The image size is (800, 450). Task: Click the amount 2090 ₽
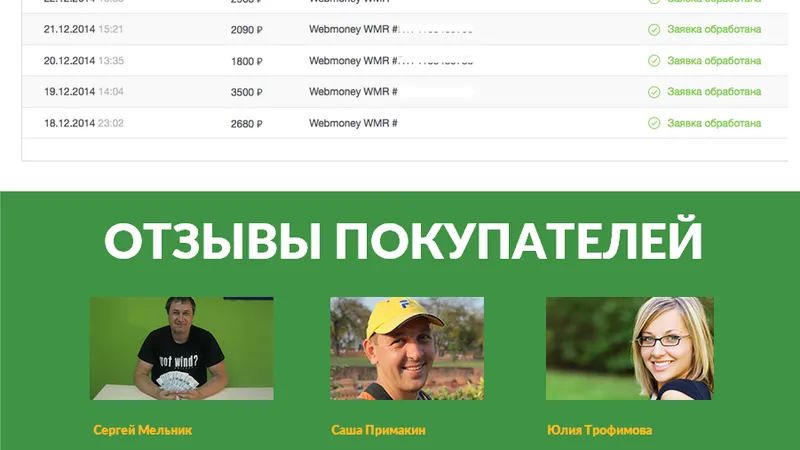tap(246, 30)
